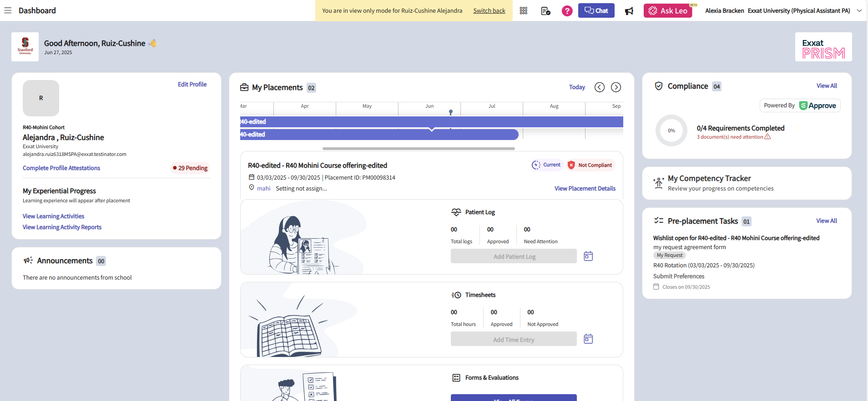Click Switch back link in view-only banner

tap(489, 10)
